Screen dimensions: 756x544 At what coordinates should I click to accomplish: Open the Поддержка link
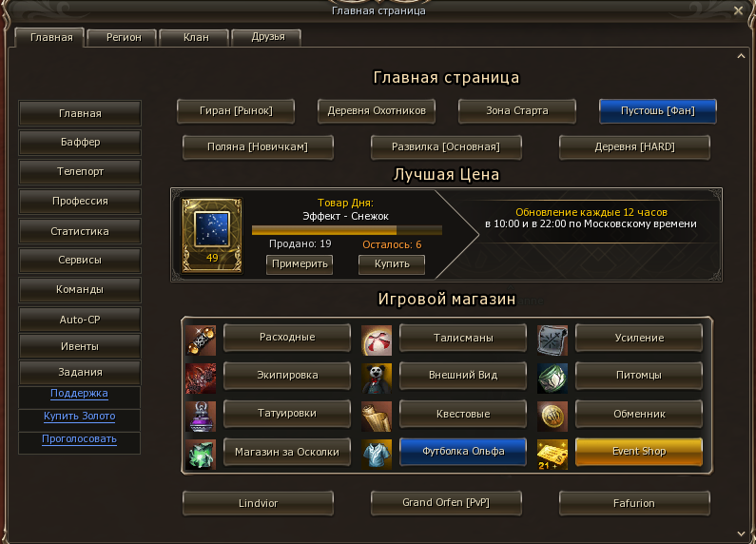tap(79, 394)
